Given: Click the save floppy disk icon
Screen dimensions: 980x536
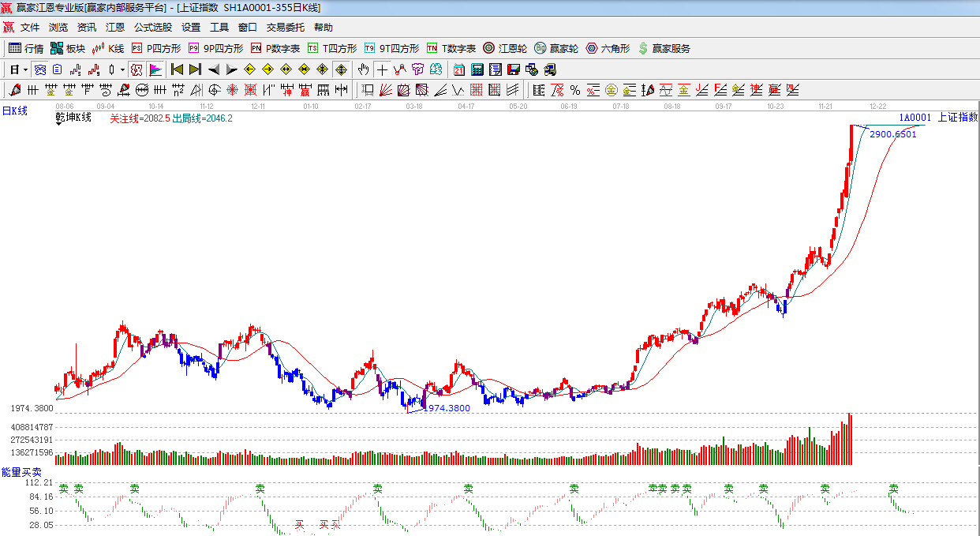Looking at the screenshot, I should 513,69.
